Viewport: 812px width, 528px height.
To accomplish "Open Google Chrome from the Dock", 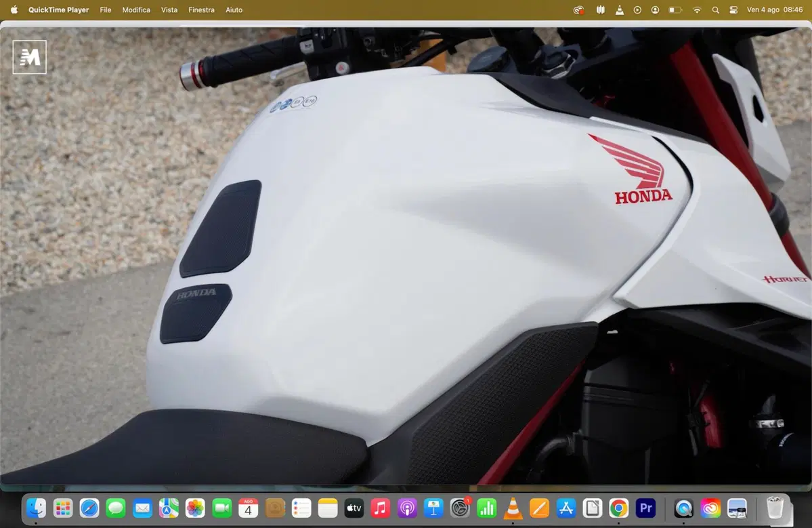I will pyautogui.click(x=619, y=508).
